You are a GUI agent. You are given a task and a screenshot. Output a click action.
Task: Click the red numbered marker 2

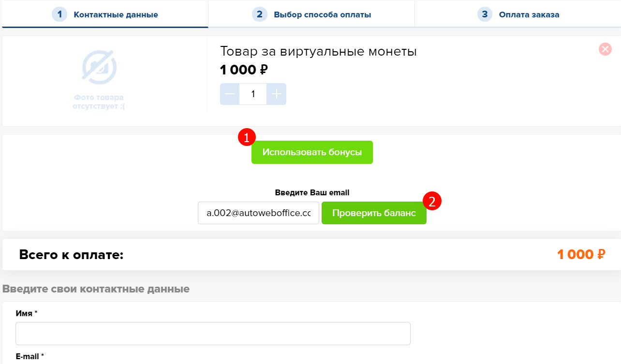point(432,201)
